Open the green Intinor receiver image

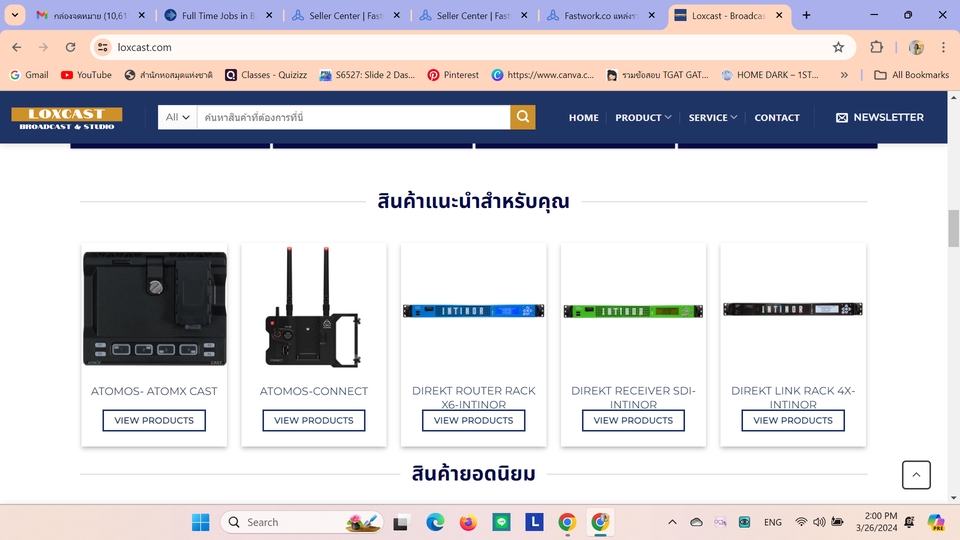(x=633, y=311)
